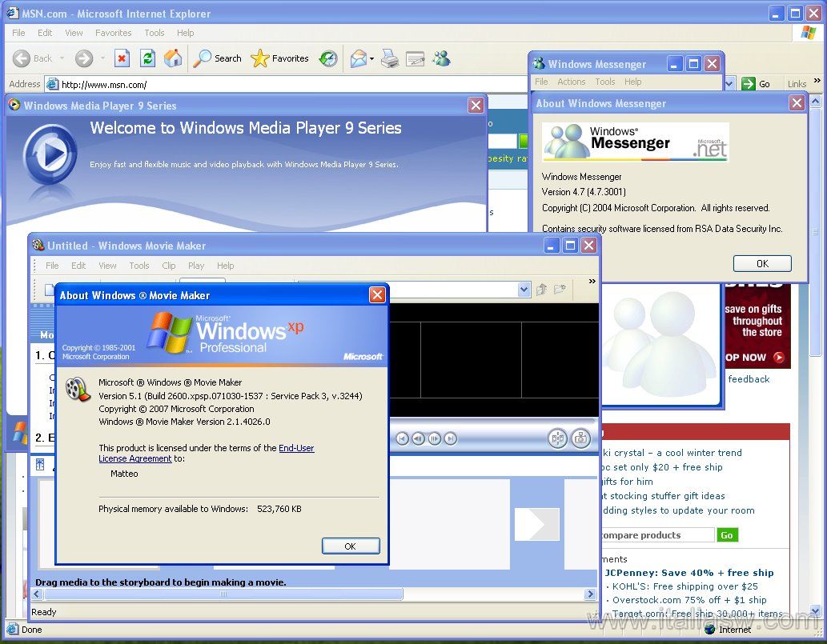Image resolution: width=827 pixels, height=644 pixels.
Task: Open the Mail icon dropdown arrow
Action: coord(371,58)
